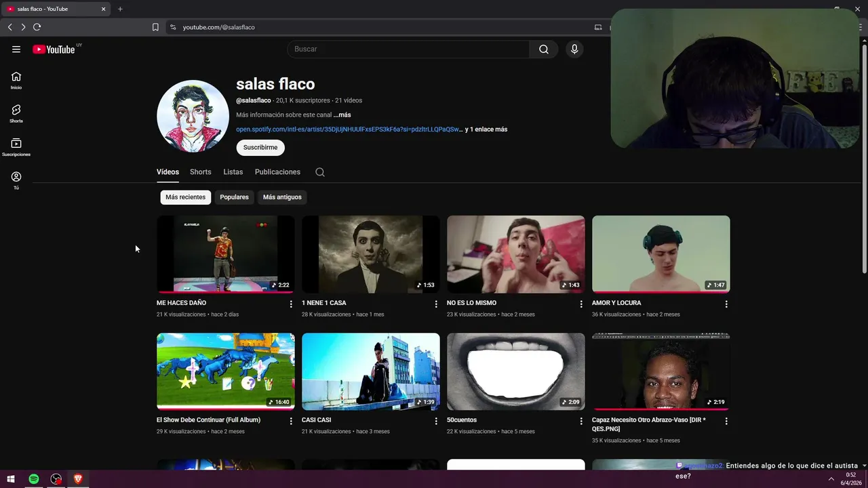Open NO ES LO MISMO video title
This screenshot has width=868, height=488.
(x=471, y=303)
